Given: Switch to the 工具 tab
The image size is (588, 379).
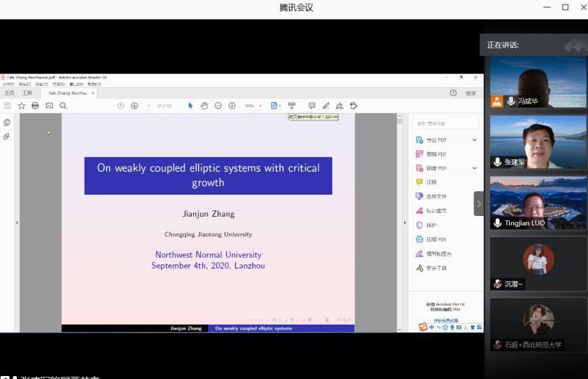Looking at the screenshot, I should tap(27, 93).
